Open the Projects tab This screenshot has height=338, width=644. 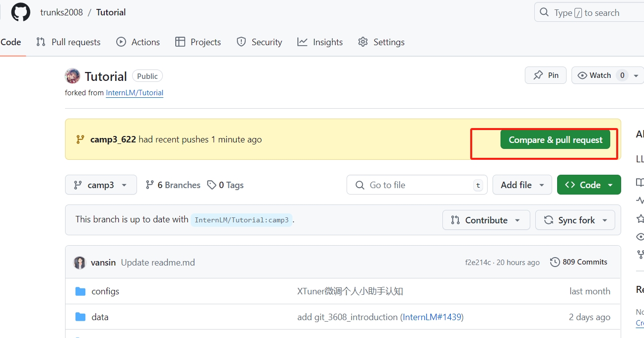click(198, 42)
